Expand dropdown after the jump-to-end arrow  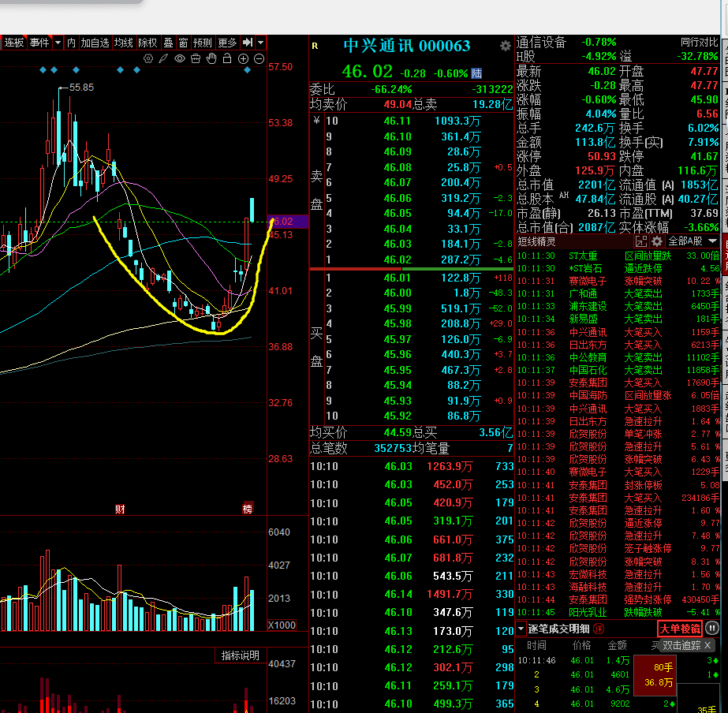(260, 43)
